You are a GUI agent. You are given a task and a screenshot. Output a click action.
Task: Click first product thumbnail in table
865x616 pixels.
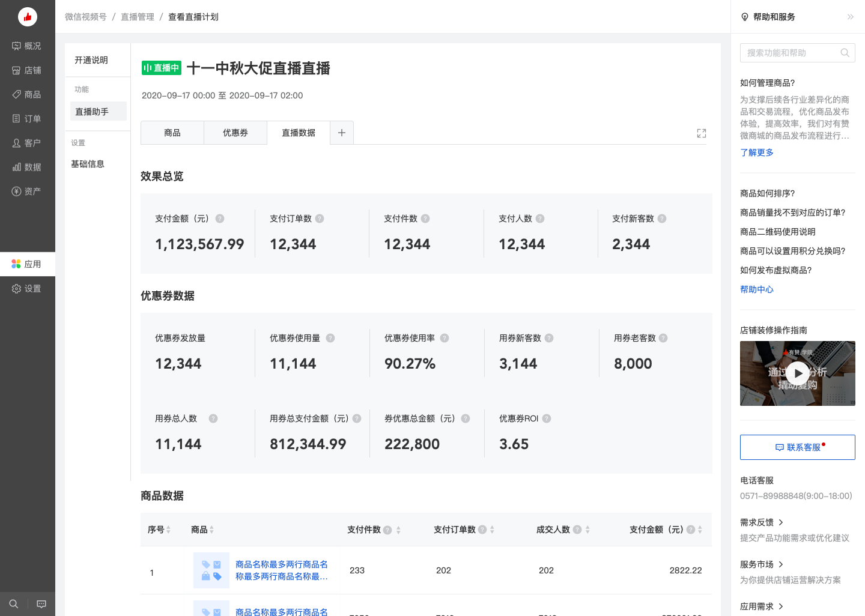[x=211, y=570]
